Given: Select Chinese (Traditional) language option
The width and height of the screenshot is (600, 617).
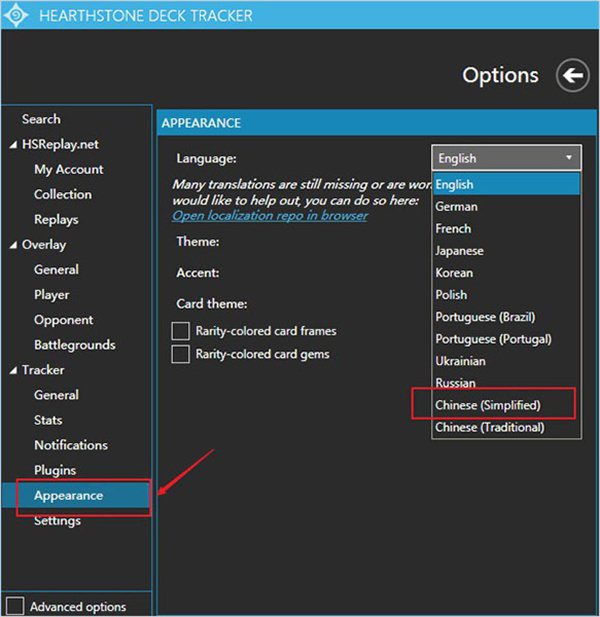Looking at the screenshot, I should point(489,427).
